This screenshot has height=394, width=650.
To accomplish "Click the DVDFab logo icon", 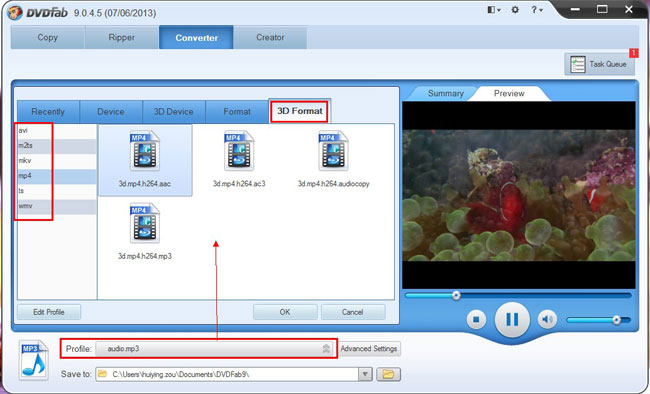I will [15, 12].
